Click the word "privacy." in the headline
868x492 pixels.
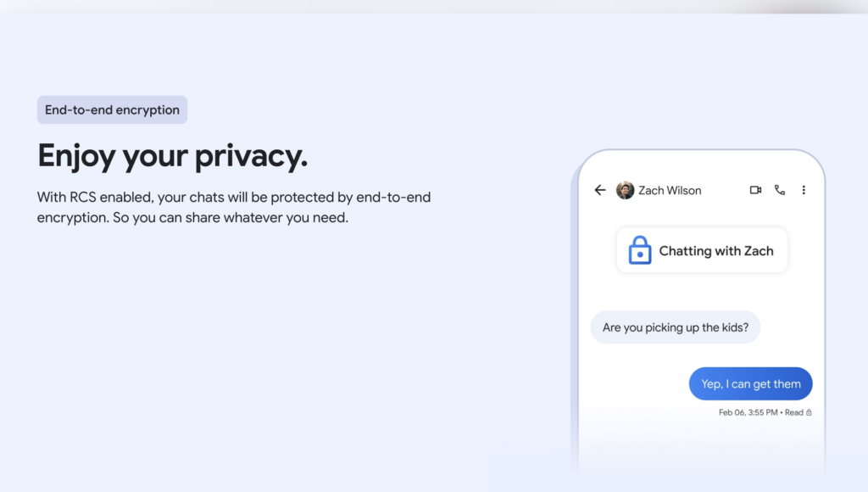[x=251, y=156]
